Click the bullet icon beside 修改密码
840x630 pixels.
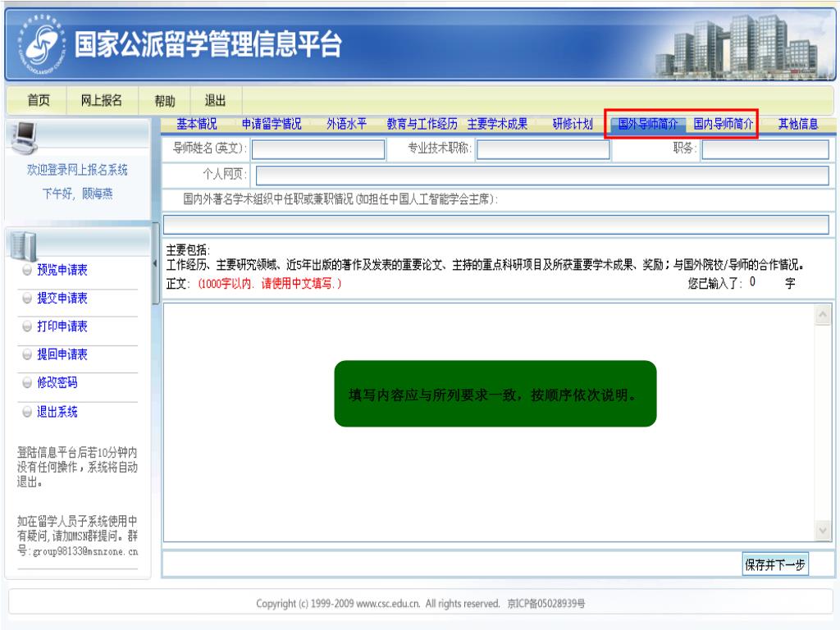27,382
